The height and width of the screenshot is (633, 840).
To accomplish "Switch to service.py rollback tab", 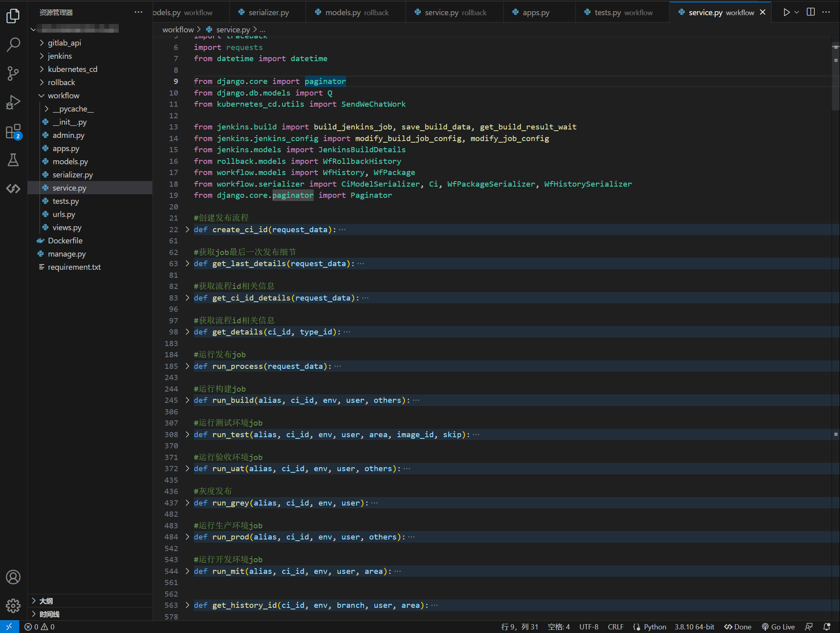I will (x=454, y=12).
